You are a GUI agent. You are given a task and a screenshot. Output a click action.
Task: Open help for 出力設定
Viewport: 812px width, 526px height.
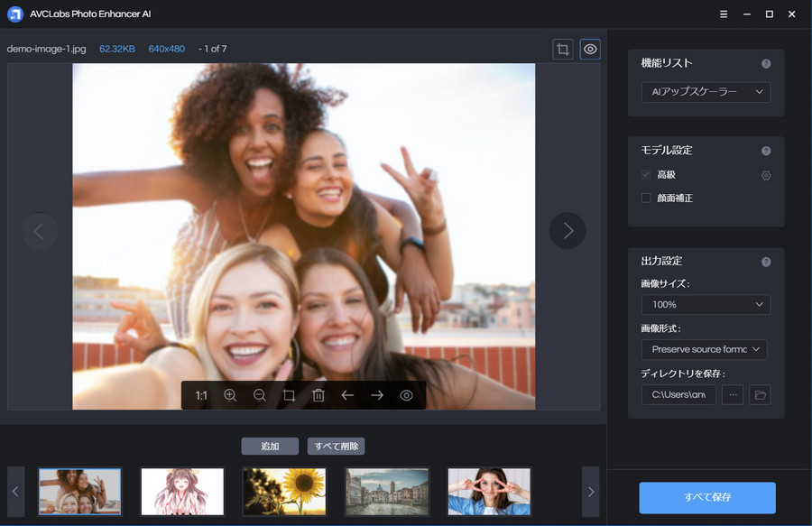[766, 262]
